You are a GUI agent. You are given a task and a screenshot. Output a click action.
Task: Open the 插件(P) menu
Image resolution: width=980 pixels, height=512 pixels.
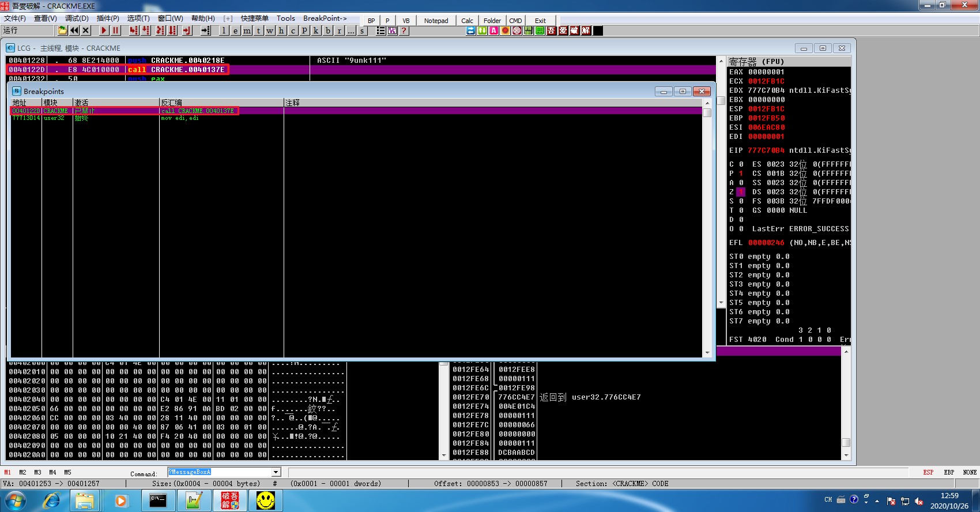click(108, 18)
